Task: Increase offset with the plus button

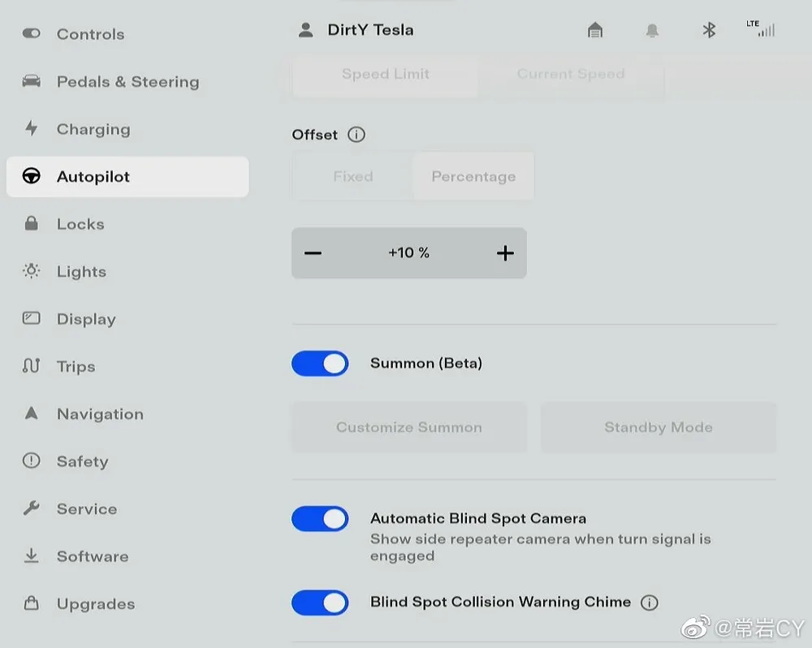Action: (505, 253)
